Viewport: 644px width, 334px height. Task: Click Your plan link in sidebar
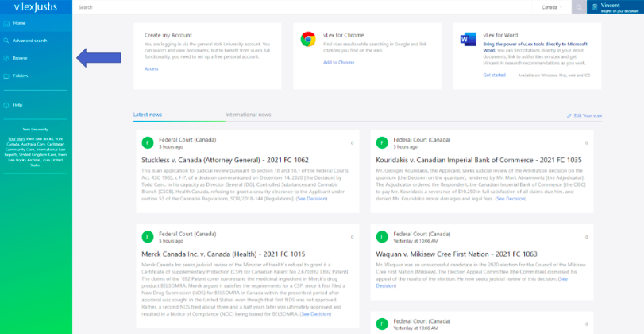17,139
